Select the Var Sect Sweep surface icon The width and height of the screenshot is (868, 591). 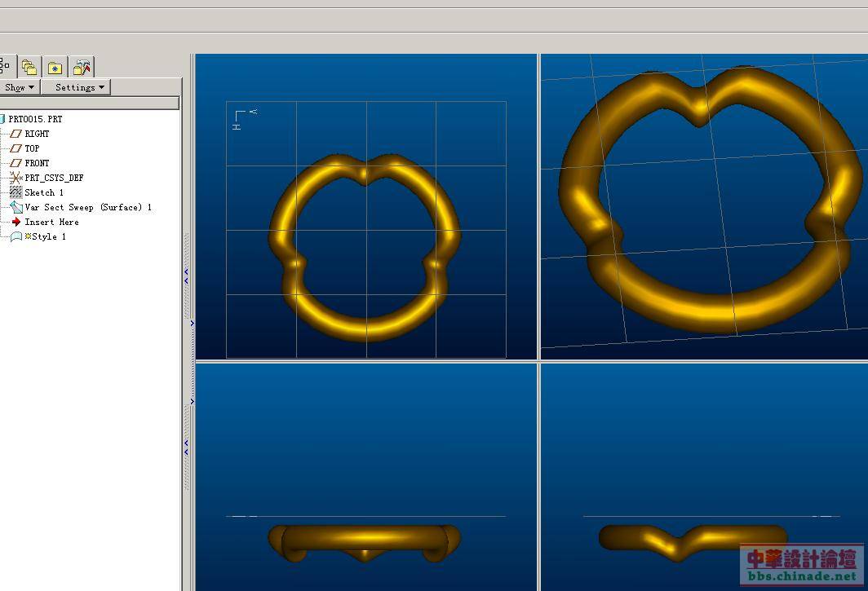[x=16, y=208]
